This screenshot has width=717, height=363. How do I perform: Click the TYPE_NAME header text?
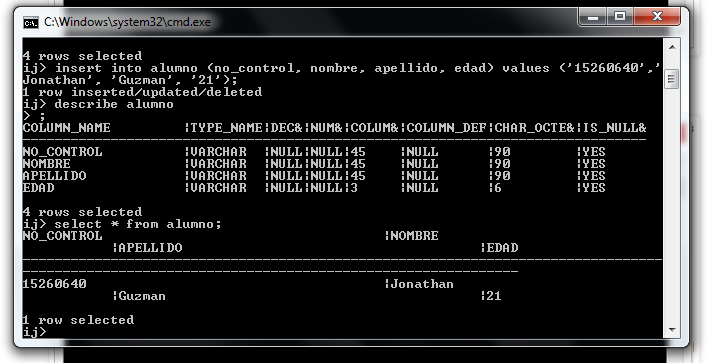[x=226, y=128]
